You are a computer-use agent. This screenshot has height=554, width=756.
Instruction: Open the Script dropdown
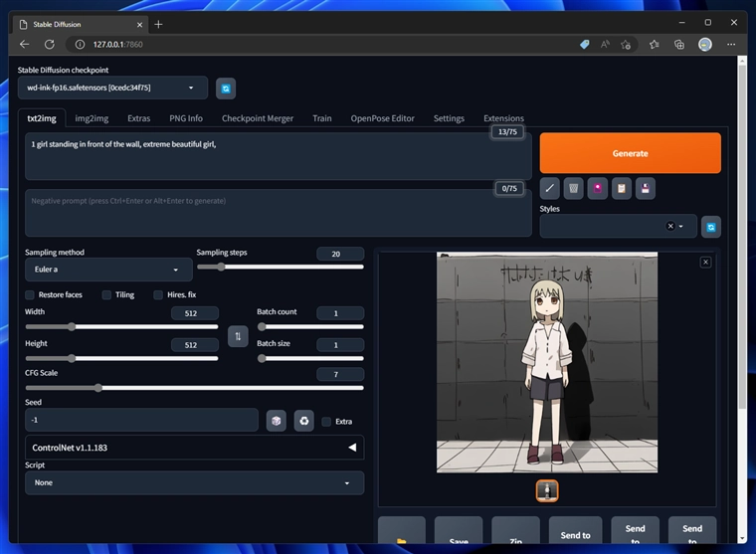(x=194, y=482)
